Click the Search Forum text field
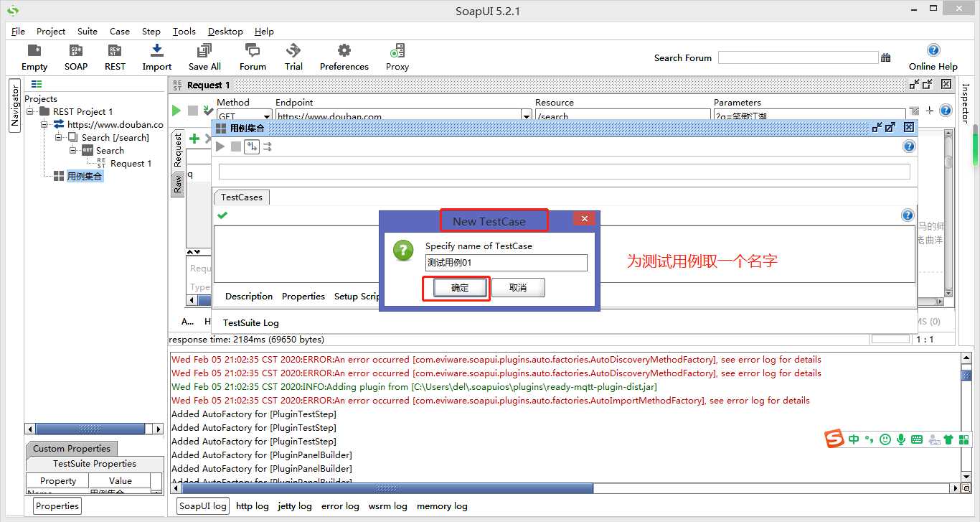The image size is (980, 522). coord(798,57)
